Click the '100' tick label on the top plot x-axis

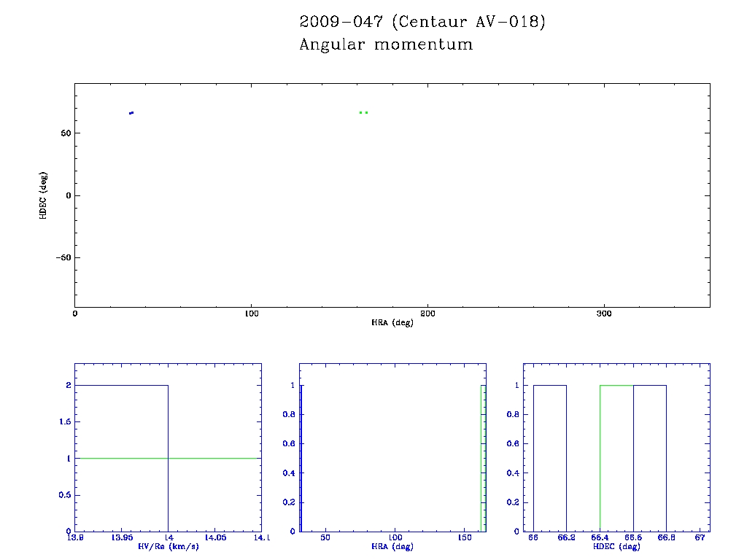251,314
